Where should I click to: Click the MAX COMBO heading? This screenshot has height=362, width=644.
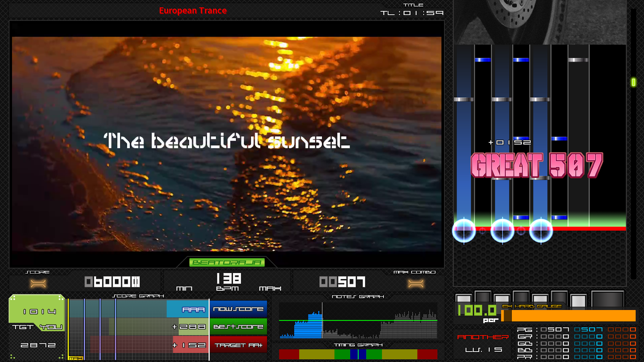point(414,272)
